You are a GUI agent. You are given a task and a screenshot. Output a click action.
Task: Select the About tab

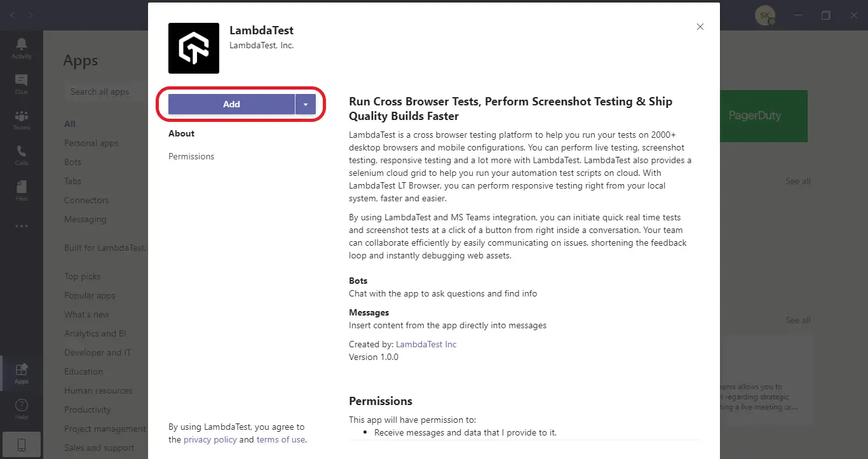[x=181, y=133]
